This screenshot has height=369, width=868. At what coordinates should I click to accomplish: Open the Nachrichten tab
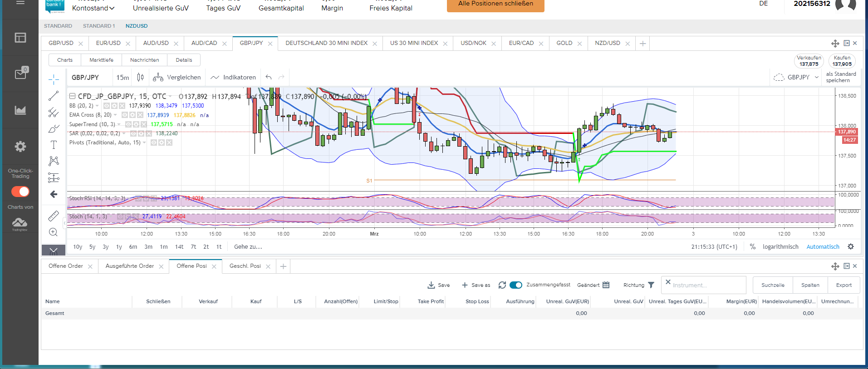144,60
